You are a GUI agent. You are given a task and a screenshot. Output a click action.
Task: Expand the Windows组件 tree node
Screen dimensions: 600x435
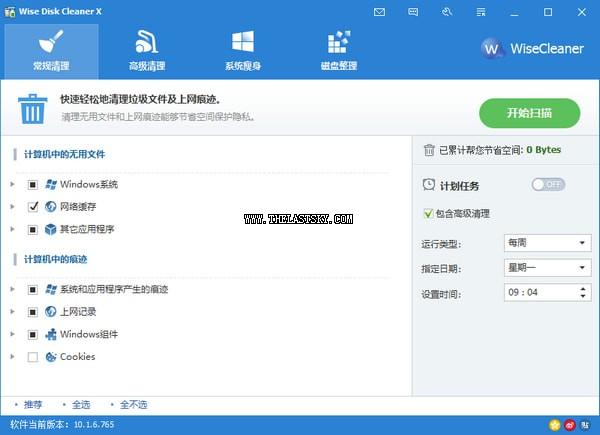tap(12, 334)
